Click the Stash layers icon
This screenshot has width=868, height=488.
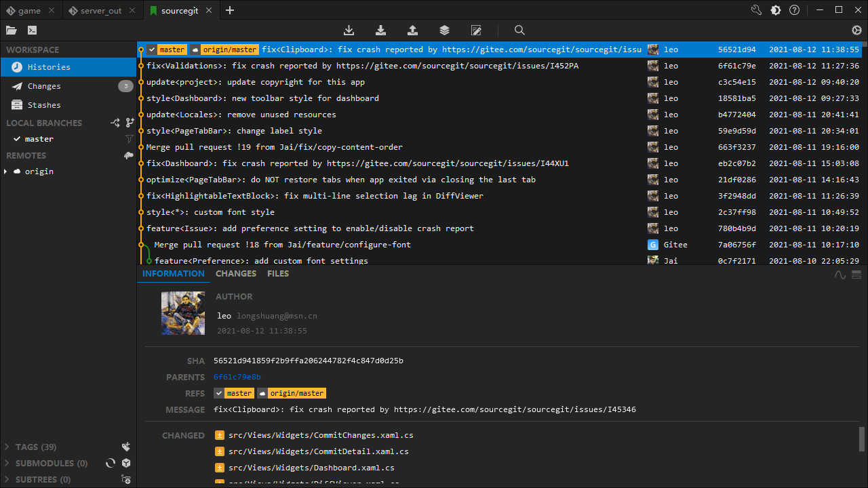click(444, 30)
